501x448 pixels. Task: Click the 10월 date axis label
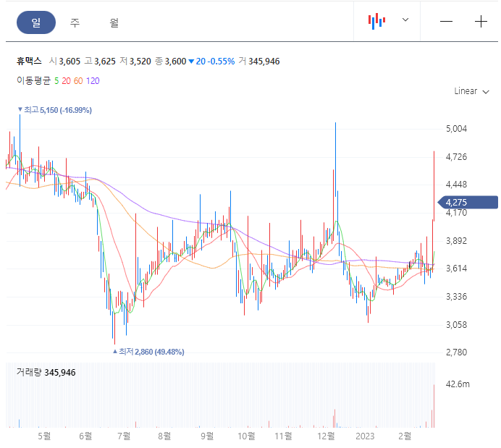click(246, 436)
